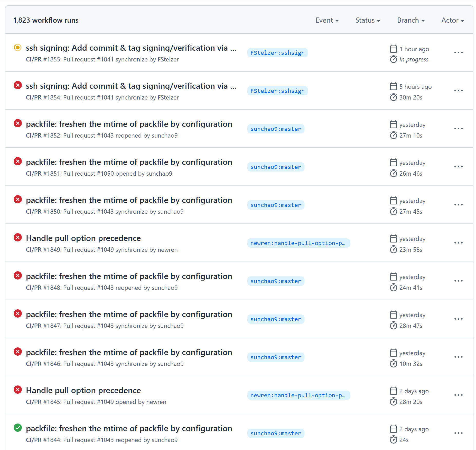The image size is (476, 450).
Task: Click the failed status icon for run #1854
Action: click(17, 85)
